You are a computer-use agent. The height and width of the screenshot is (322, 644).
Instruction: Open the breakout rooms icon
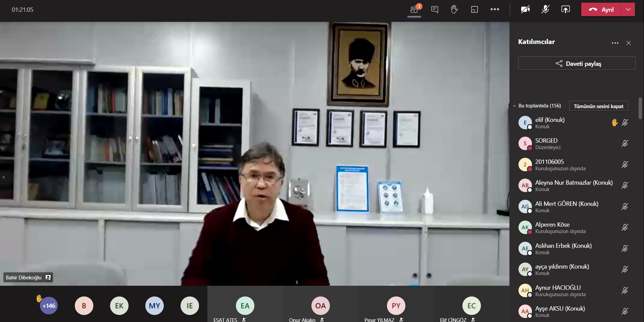click(475, 9)
